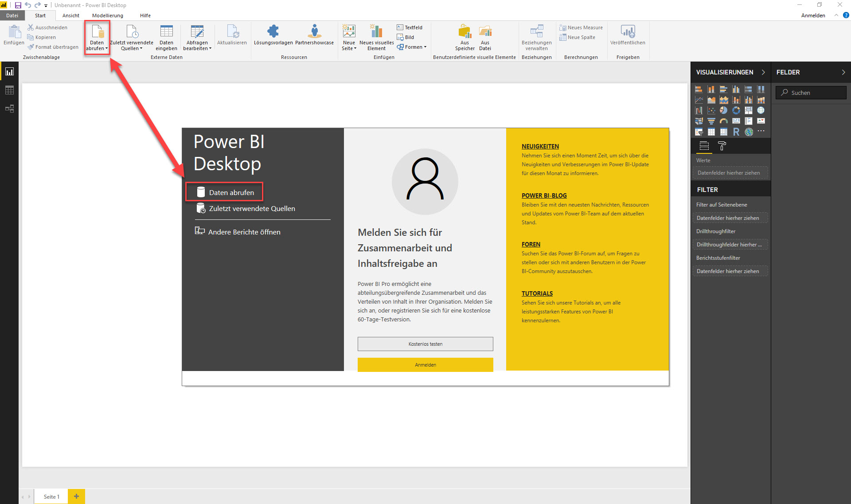Switch to Data view in left sidebar
Image resolution: width=851 pixels, height=504 pixels.
(x=9, y=90)
